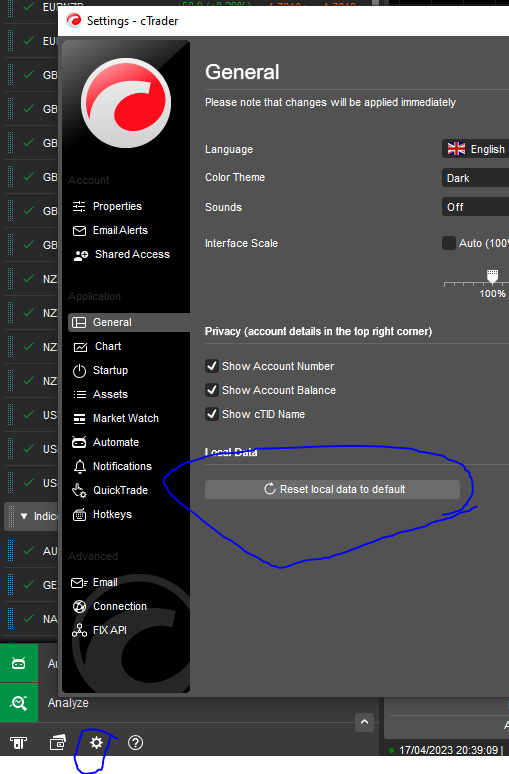This screenshot has height=774, width=509.
Task: Open Shared Access settings
Action: tap(132, 255)
